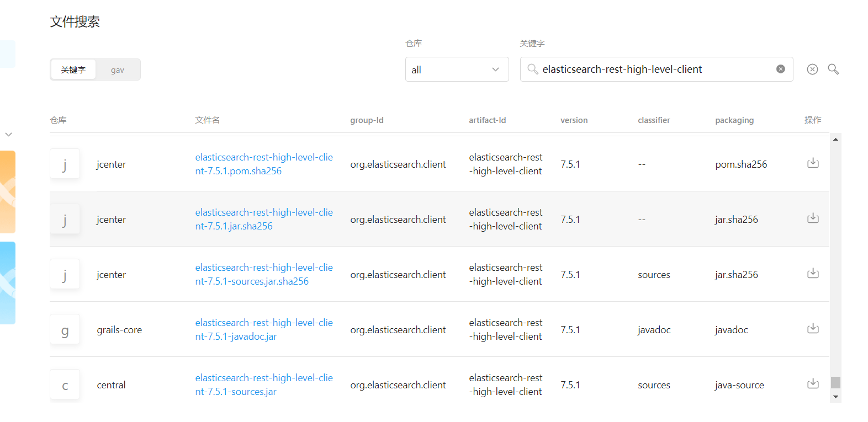The image size is (868, 422).
Task: Expand the left sidebar chevron
Action: [x=8, y=135]
